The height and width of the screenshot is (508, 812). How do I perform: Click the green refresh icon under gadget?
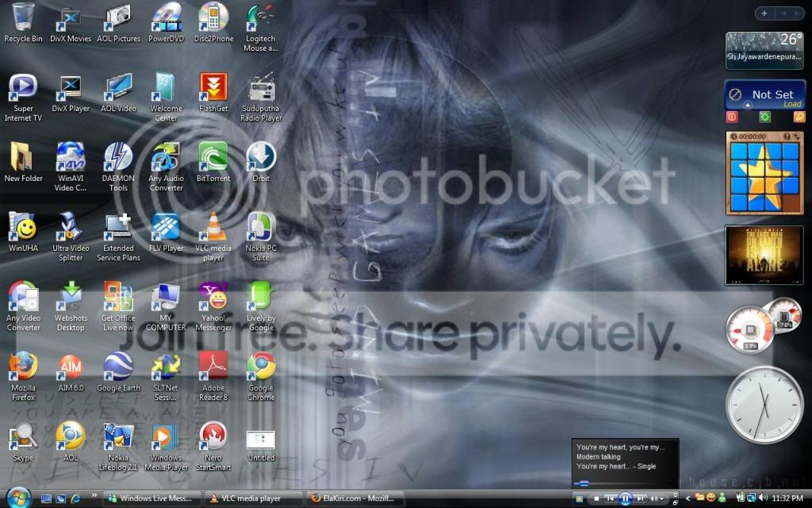[x=764, y=117]
